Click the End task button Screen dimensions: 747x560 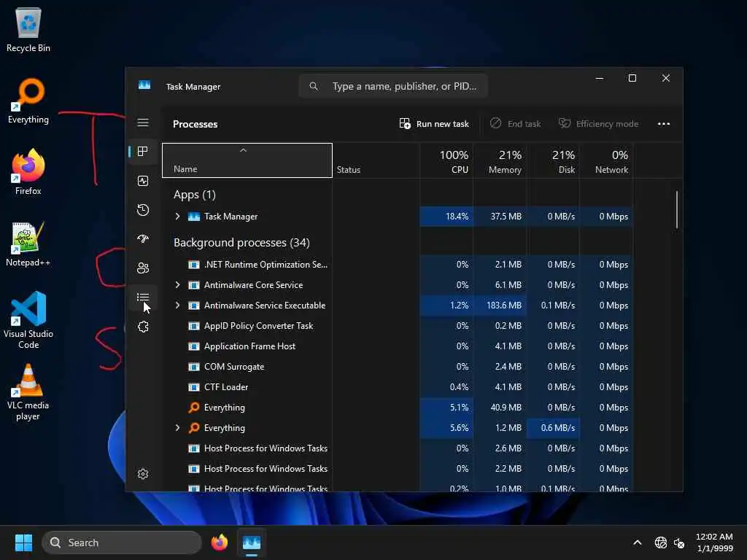point(516,124)
